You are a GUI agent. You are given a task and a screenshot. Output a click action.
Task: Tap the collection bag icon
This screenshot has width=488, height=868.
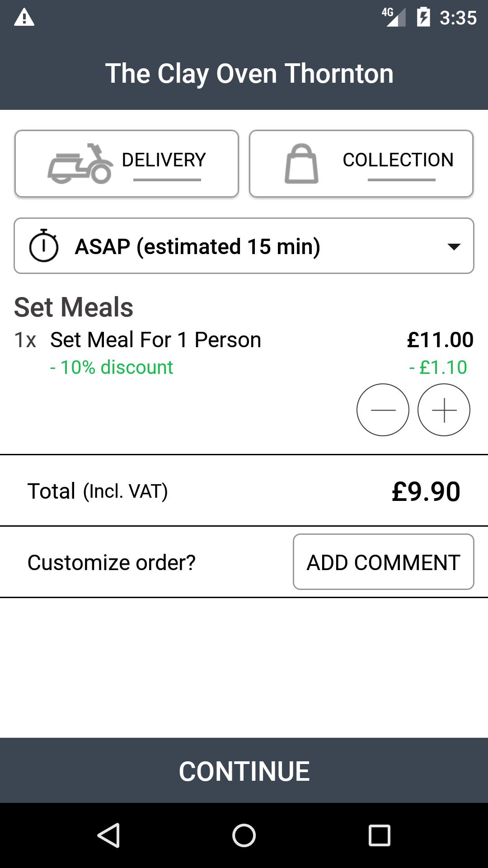[x=301, y=164]
